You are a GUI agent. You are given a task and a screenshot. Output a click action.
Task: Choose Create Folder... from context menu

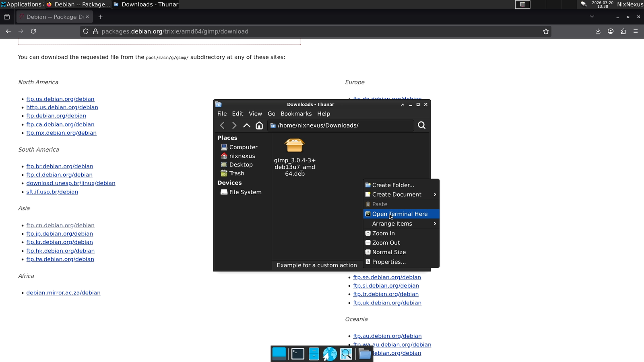point(401,185)
